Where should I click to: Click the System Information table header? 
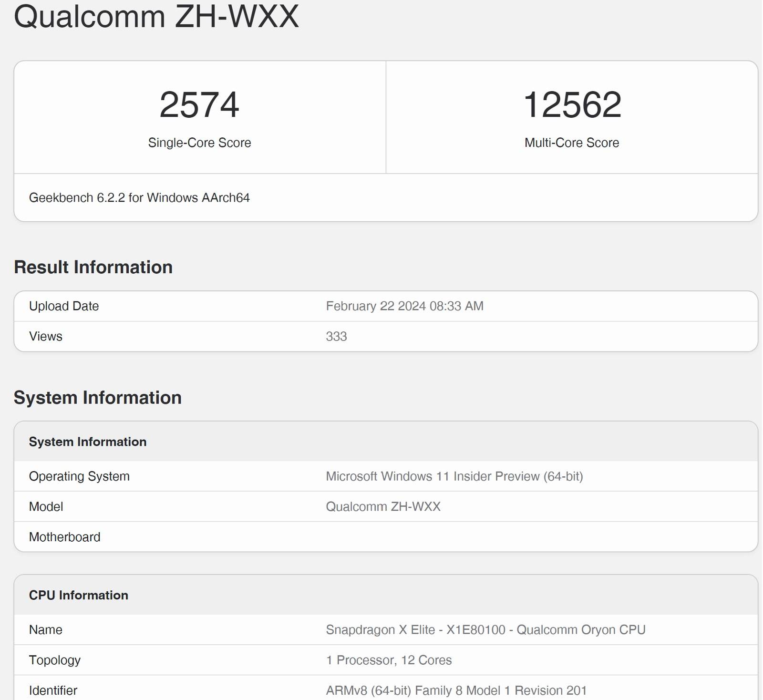point(88,442)
